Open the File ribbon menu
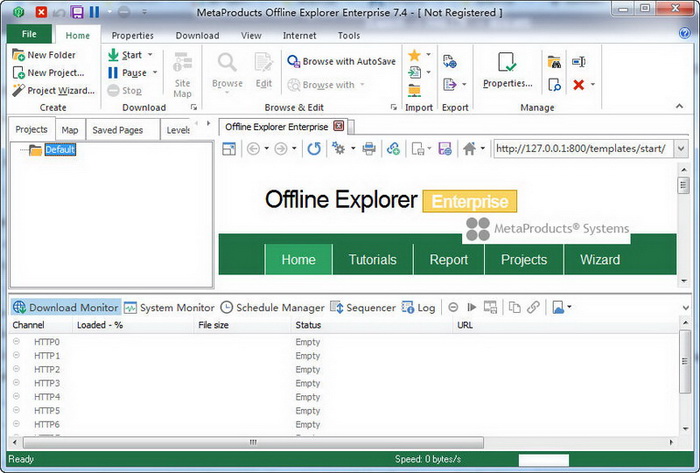 (x=29, y=34)
